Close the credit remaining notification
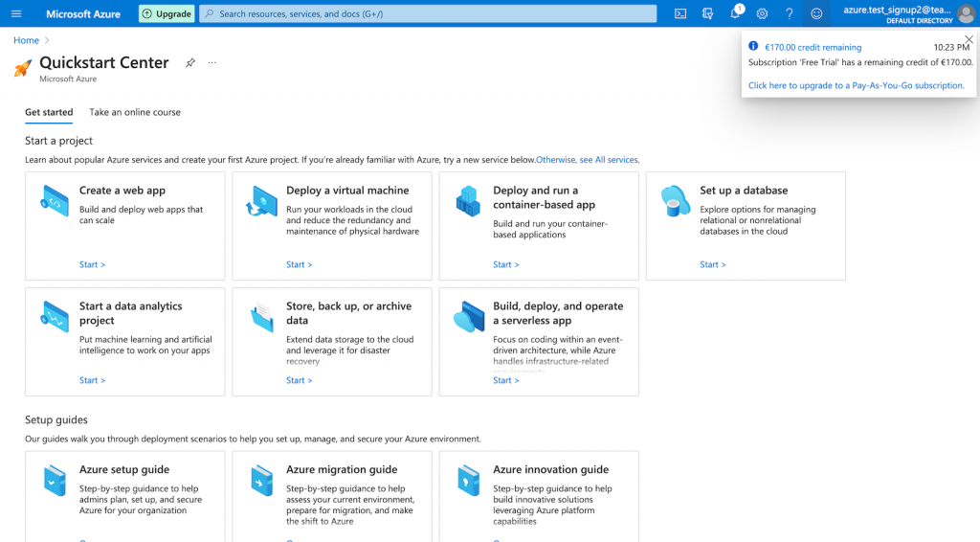This screenshot has height=542, width=980. 969,39
